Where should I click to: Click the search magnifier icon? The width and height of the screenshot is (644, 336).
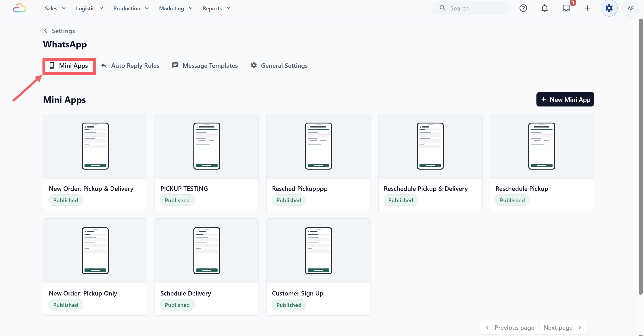click(x=443, y=8)
